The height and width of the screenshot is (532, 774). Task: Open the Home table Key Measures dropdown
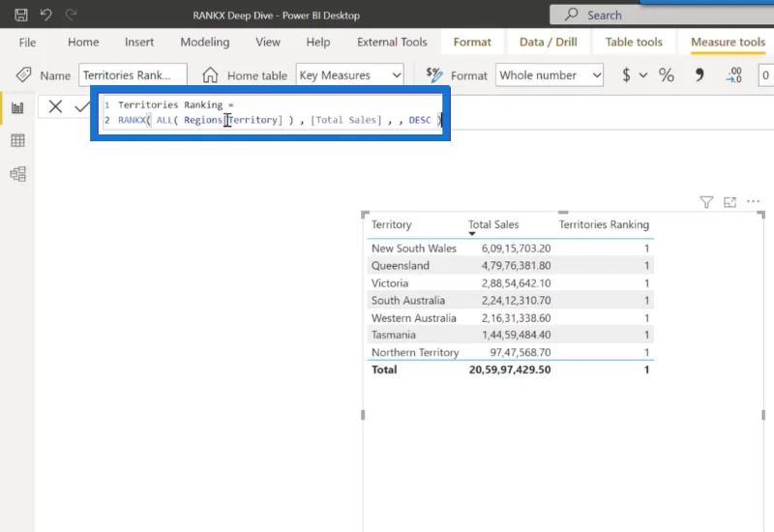(350, 75)
